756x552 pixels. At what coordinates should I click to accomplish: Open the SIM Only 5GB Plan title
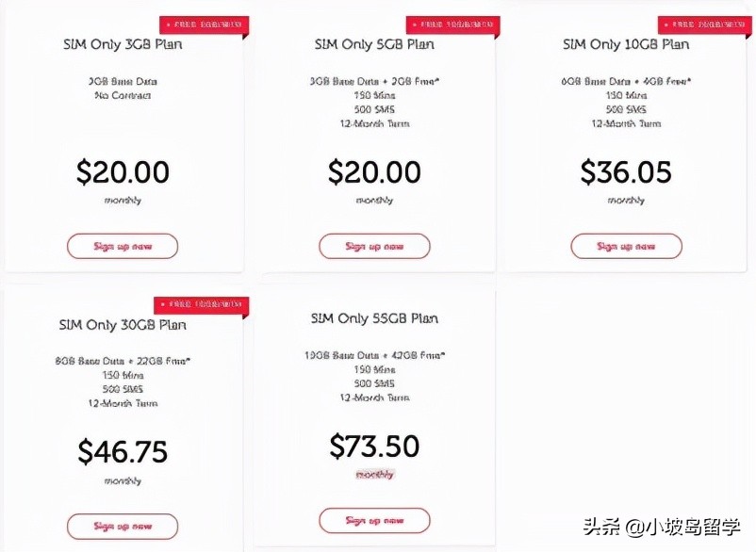tap(374, 44)
